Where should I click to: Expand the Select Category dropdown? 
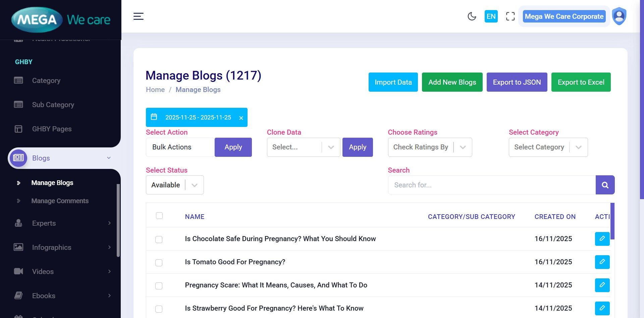point(548,147)
